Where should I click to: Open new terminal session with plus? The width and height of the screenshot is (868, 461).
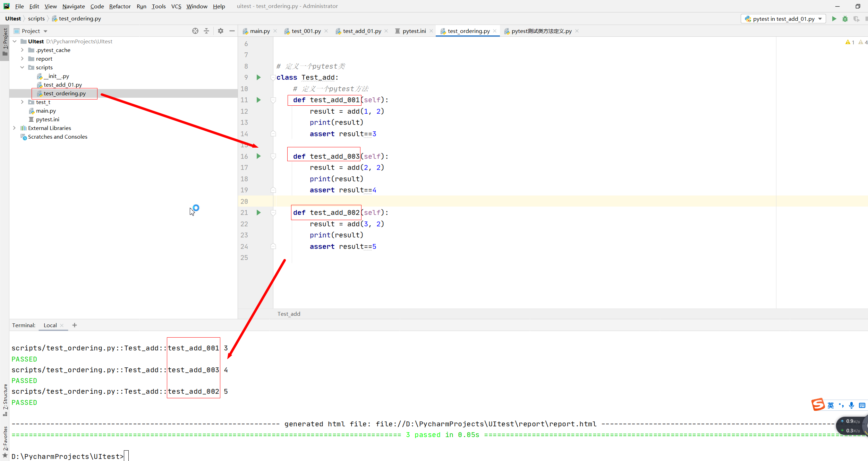74,325
